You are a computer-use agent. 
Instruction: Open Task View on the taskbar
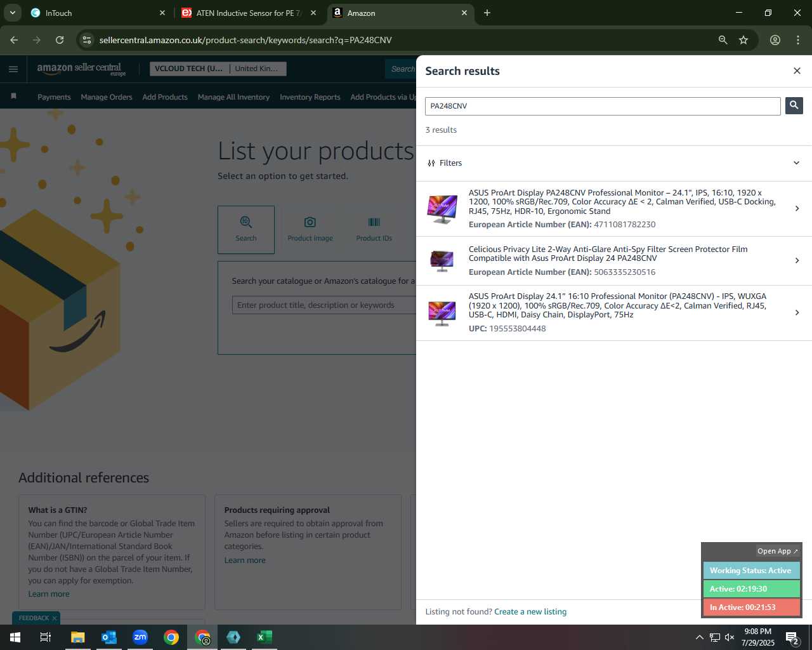46,637
